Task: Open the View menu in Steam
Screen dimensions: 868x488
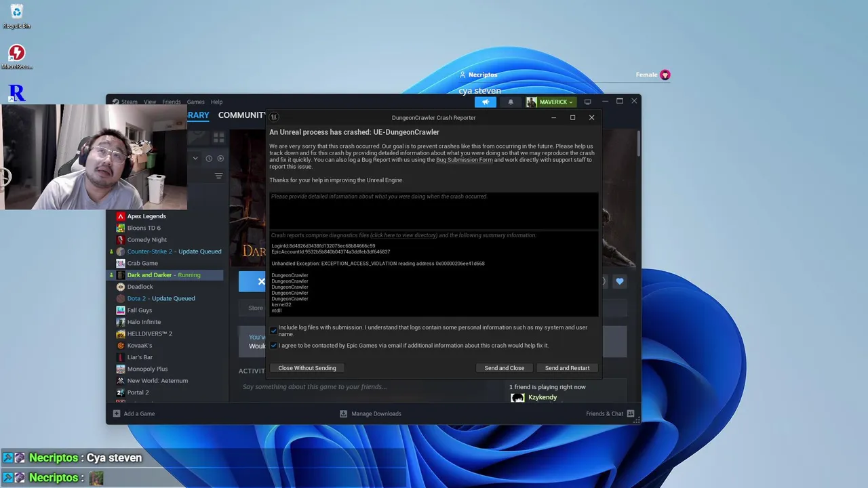Action: tap(150, 102)
